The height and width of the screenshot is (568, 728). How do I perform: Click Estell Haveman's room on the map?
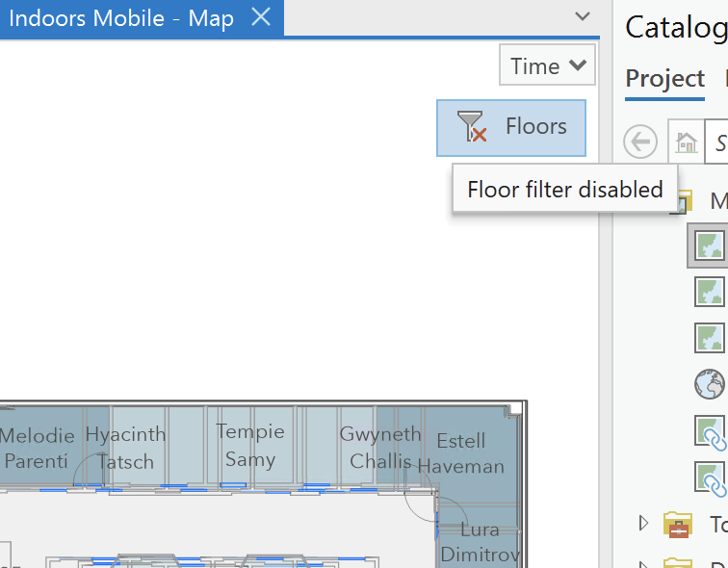point(461,452)
